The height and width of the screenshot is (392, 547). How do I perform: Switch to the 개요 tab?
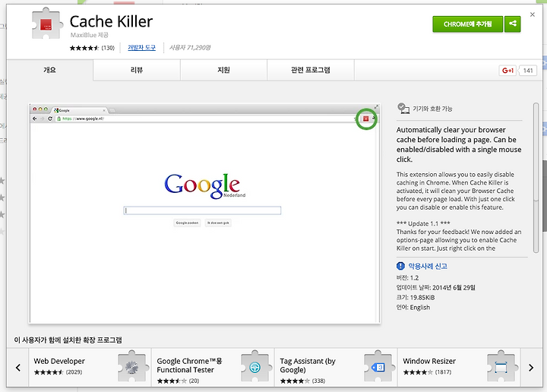49,70
